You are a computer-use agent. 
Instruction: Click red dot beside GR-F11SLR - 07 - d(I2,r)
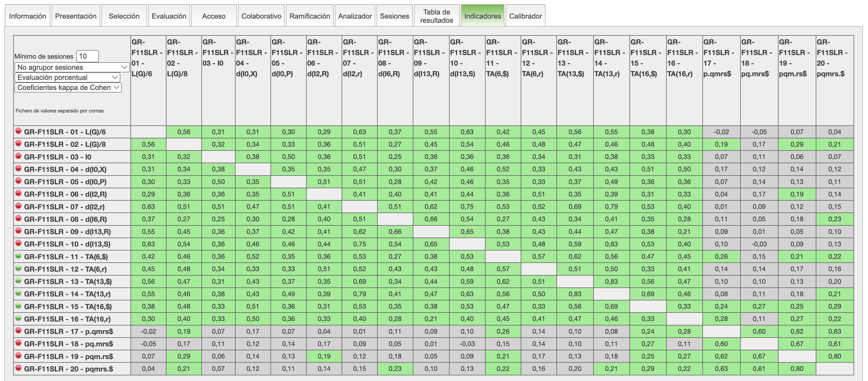pos(19,206)
